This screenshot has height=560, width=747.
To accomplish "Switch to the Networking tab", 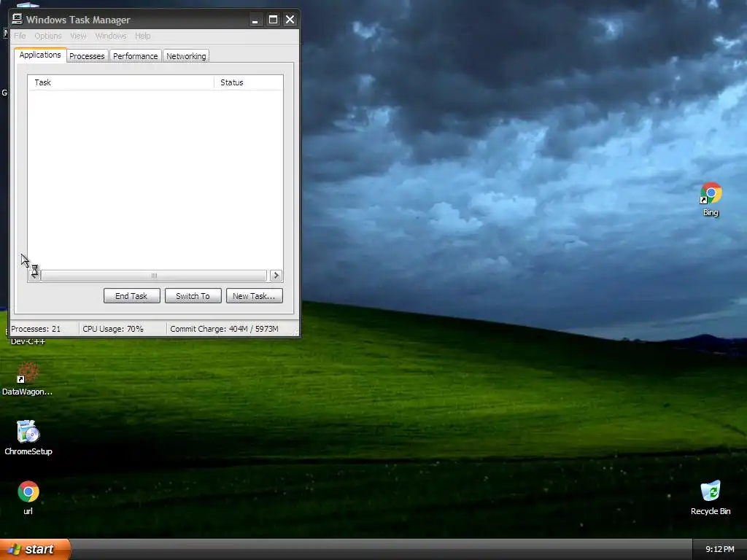I will click(186, 56).
